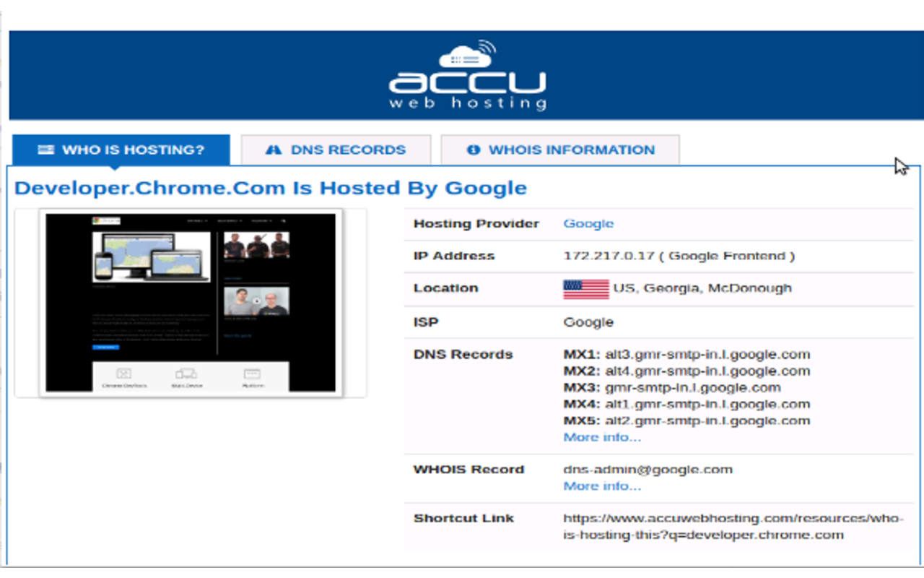Click the list icon on Who Is Hosting tab

[x=46, y=150]
